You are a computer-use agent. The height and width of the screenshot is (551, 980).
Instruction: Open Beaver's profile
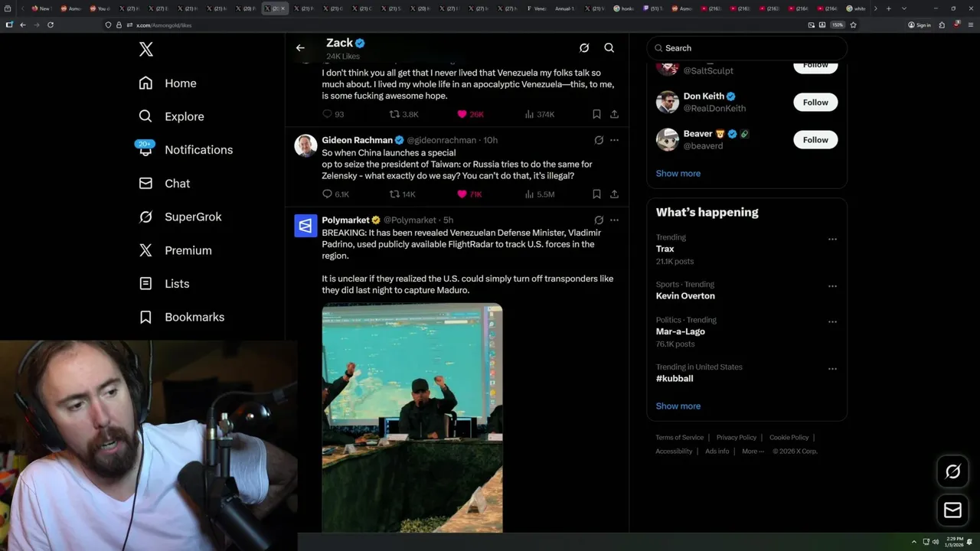(697, 134)
